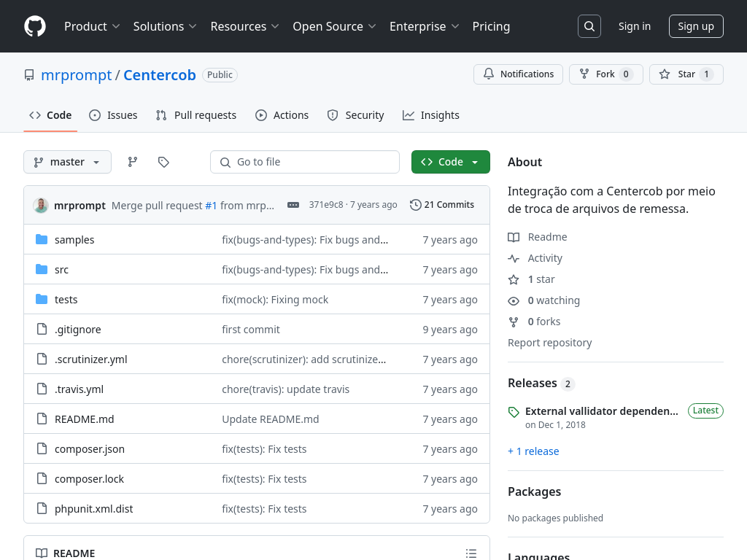Open the tests folder icon
The width and height of the screenshot is (747, 560).
[42, 300]
